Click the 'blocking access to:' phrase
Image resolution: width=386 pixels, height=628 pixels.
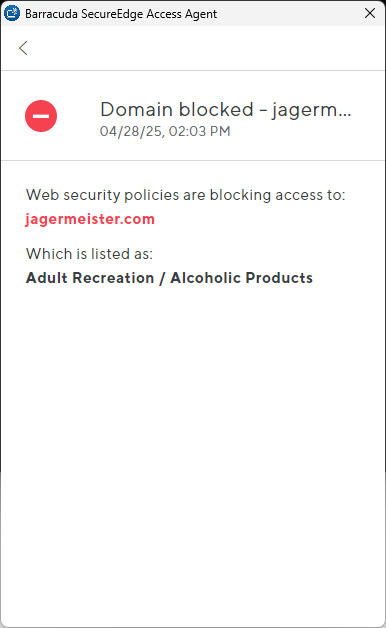(x=277, y=195)
